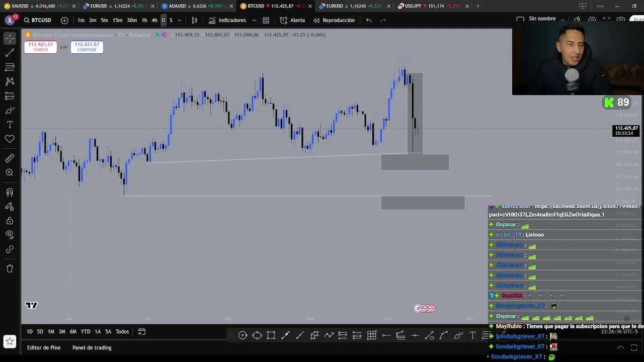Start the Reproducción bar replay
The height and width of the screenshot is (362, 644).
pyautogui.click(x=334, y=20)
